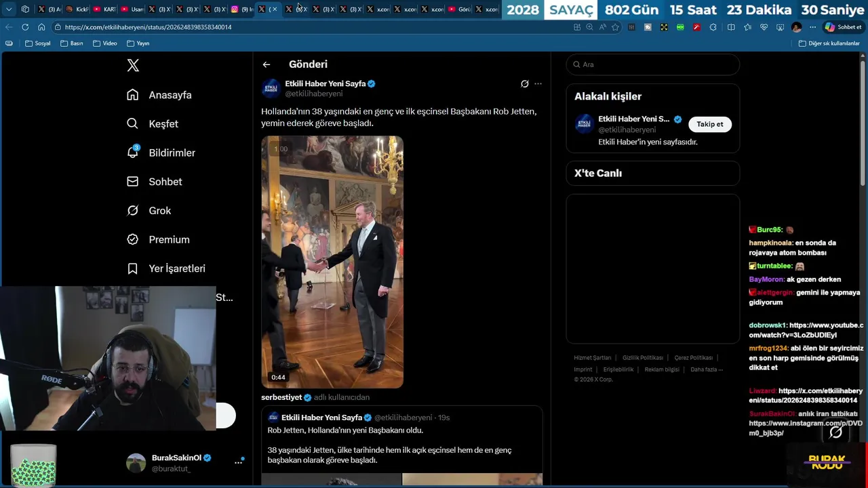Click the Ara search field
Viewport: 868px width, 488px height.
click(653, 64)
